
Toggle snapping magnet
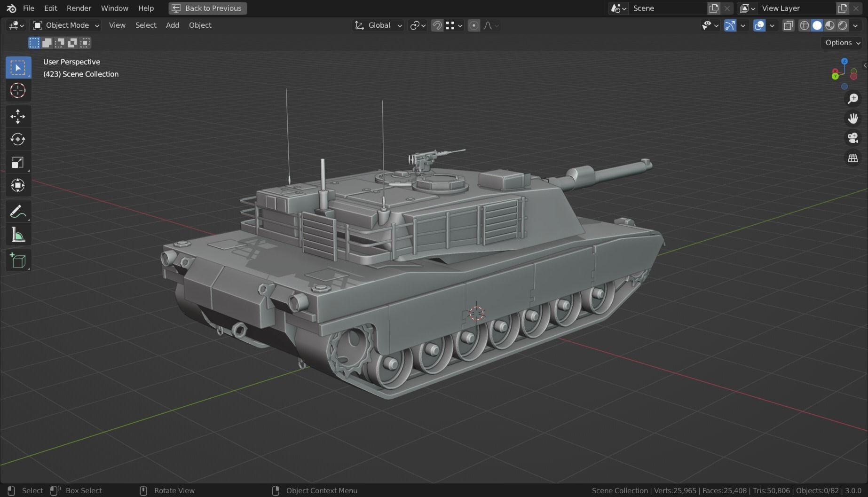(x=437, y=25)
